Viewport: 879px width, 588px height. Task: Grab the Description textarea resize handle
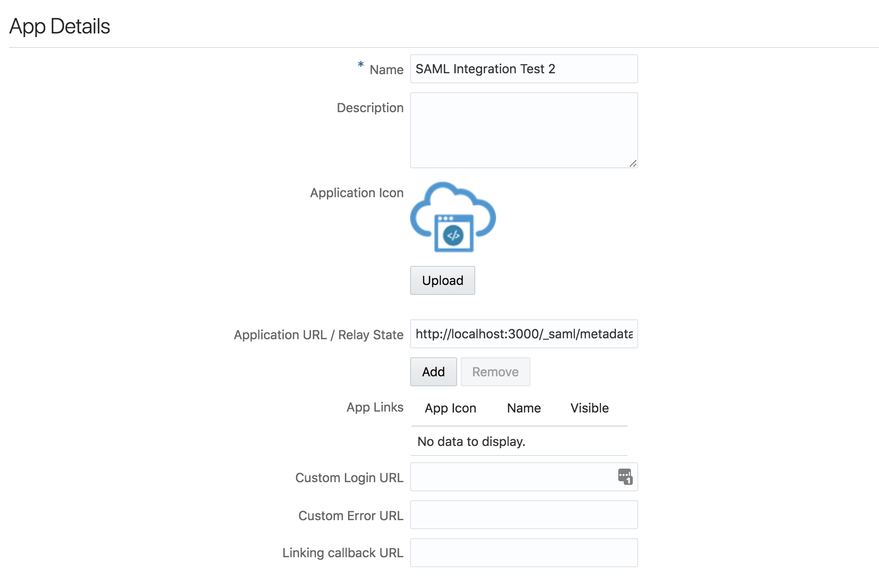[633, 163]
